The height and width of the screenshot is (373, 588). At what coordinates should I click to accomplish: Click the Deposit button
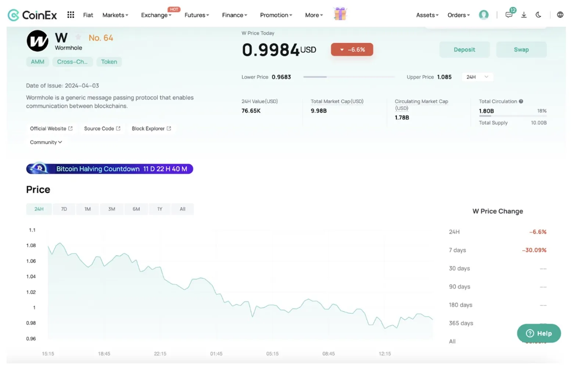465,50
